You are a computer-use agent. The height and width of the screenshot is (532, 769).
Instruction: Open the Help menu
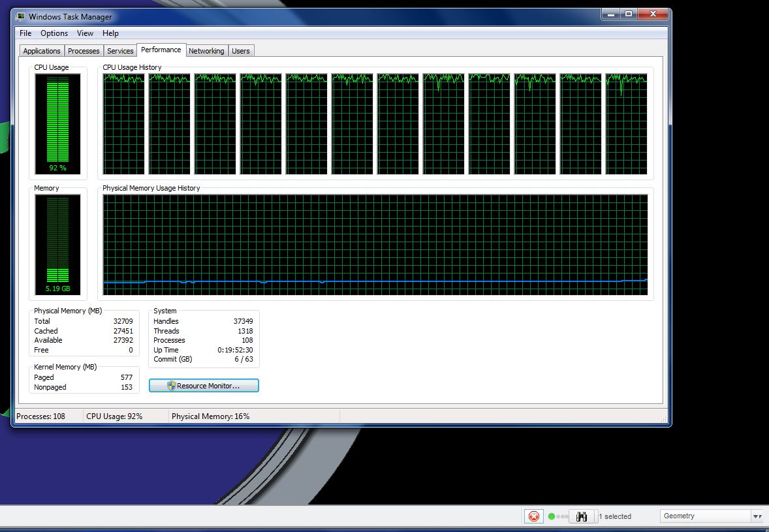(110, 33)
